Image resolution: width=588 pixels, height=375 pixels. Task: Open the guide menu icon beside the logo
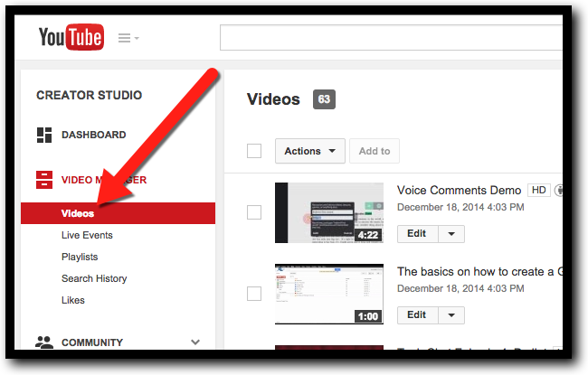[x=128, y=38]
